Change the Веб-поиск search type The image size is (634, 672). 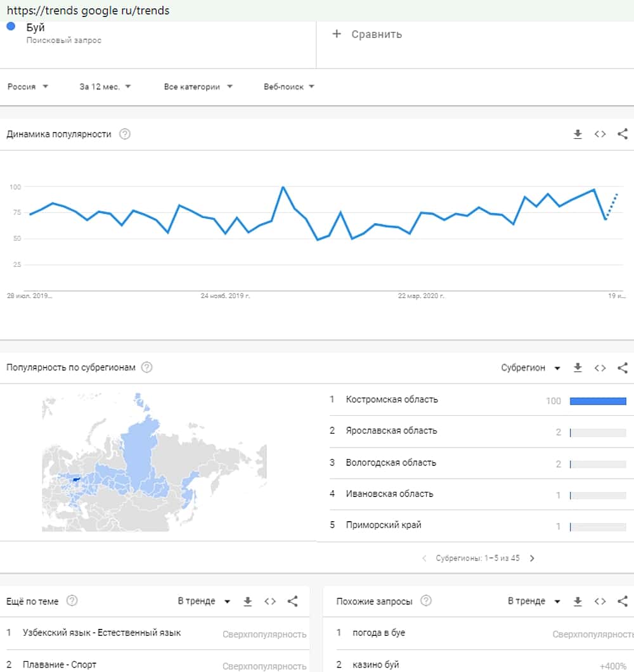[x=289, y=87]
